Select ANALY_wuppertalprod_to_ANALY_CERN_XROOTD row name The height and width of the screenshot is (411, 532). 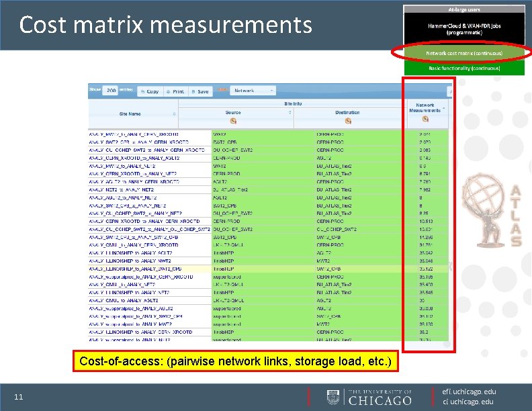141,277
